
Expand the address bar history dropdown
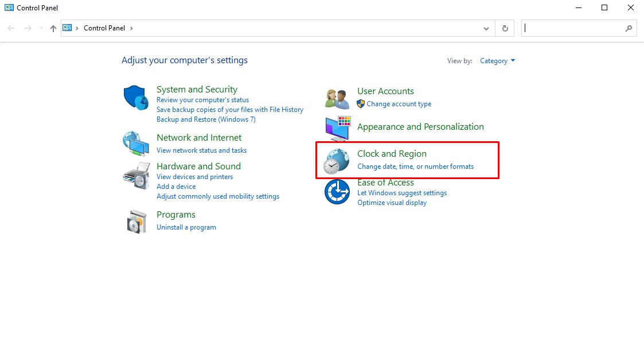tap(486, 28)
